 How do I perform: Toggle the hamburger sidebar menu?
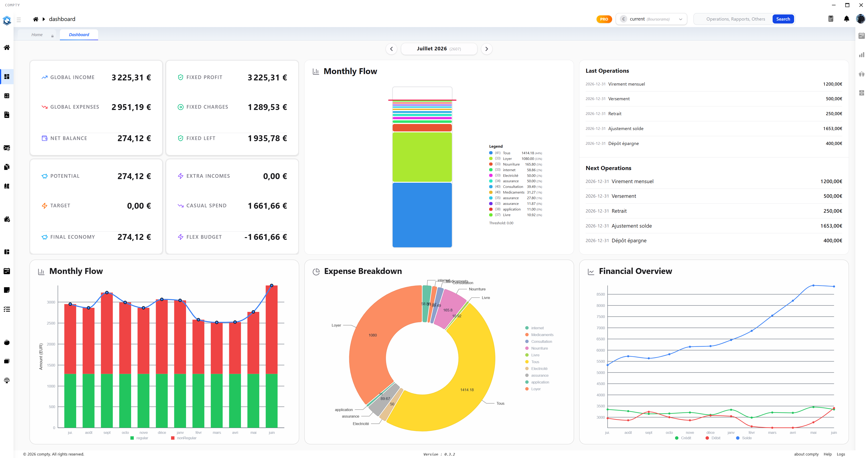point(19,20)
